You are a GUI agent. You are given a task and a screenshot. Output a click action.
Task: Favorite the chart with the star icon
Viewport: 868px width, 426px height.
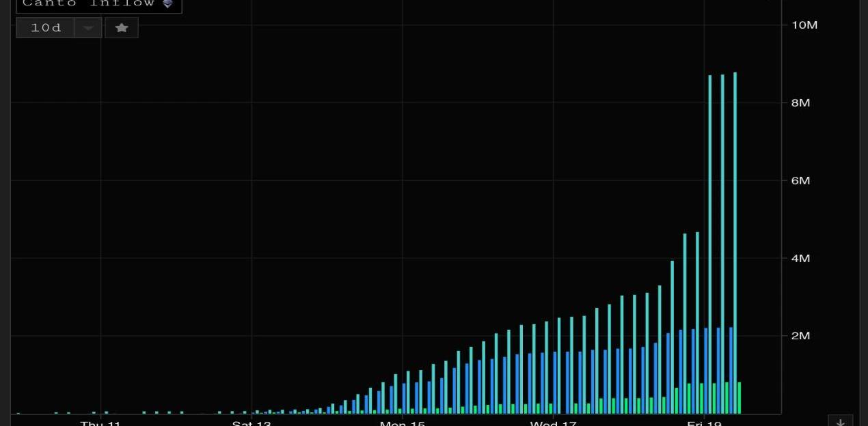[x=122, y=28]
